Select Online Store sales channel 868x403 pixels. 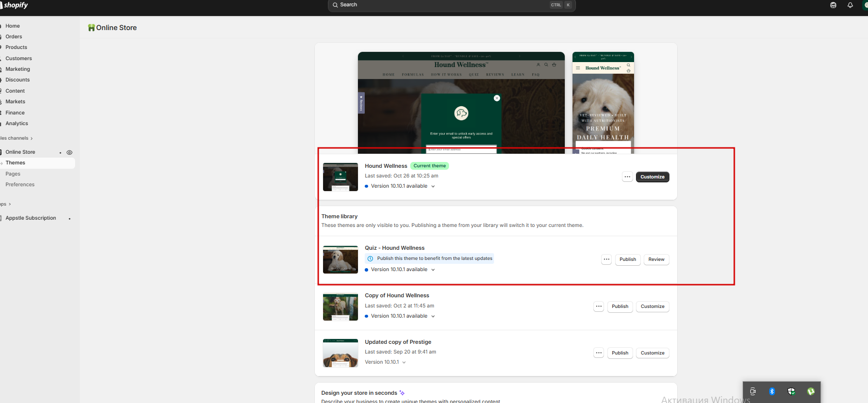click(x=20, y=152)
